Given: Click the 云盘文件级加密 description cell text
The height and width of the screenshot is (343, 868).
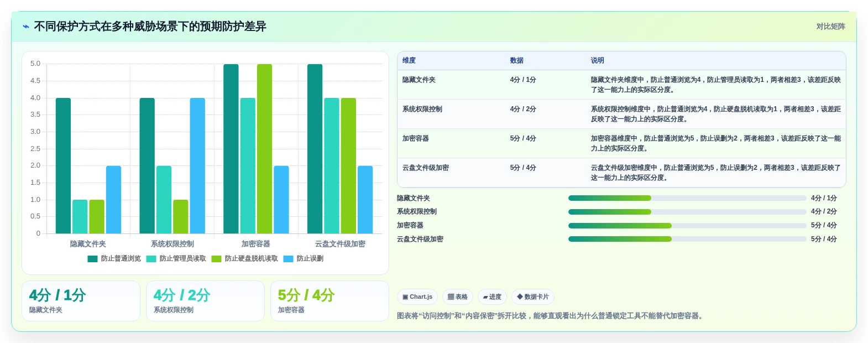Looking at the screenshot, I should coord(715,173).
